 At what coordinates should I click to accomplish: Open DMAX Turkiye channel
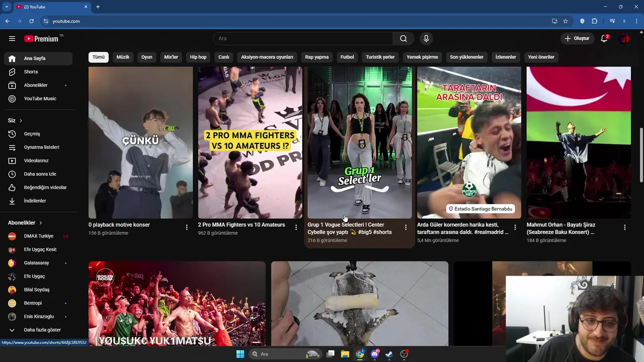38,236
